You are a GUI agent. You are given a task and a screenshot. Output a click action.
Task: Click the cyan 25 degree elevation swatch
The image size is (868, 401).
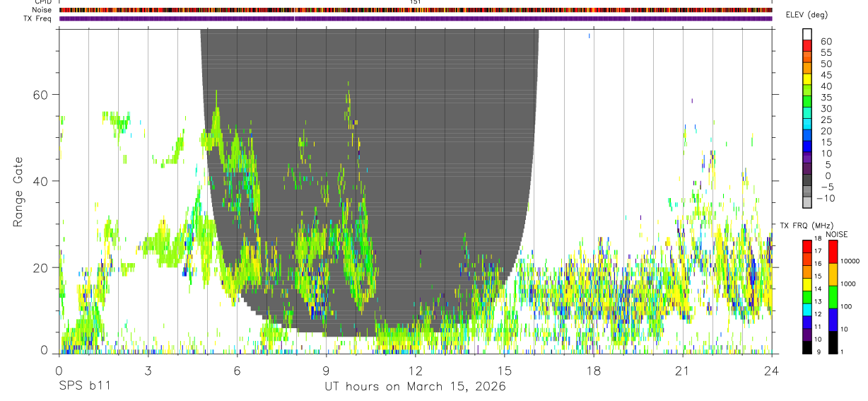point(807,122)
